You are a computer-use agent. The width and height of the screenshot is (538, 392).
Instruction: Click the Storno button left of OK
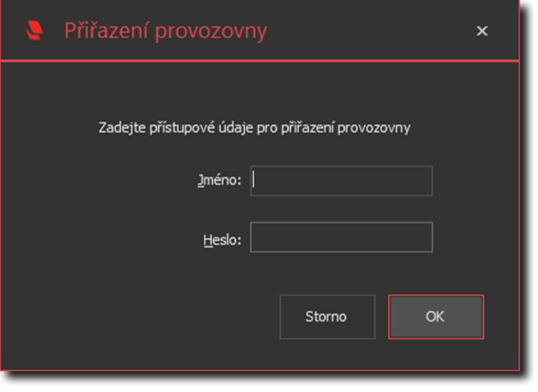[x=327, y=317]
